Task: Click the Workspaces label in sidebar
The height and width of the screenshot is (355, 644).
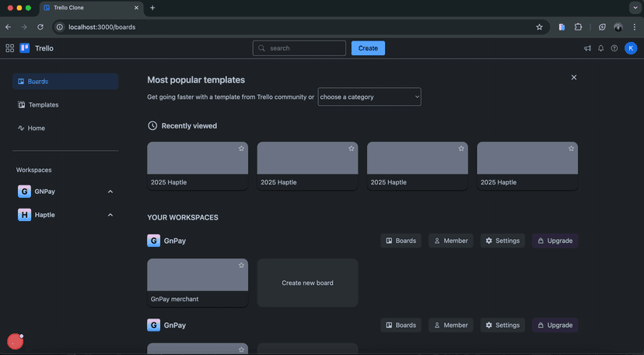Action: tap(33, 170)
